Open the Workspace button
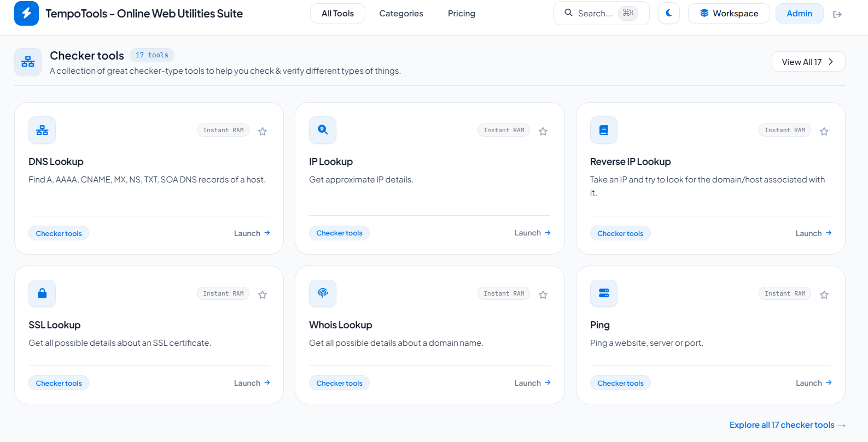This screenshot has width=868, height=442. click(x=729, y=13)
